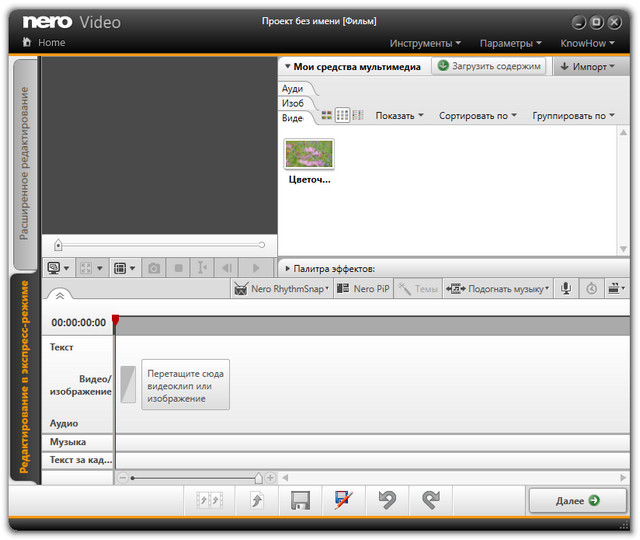Switch to the Ауди media tab

292,89
